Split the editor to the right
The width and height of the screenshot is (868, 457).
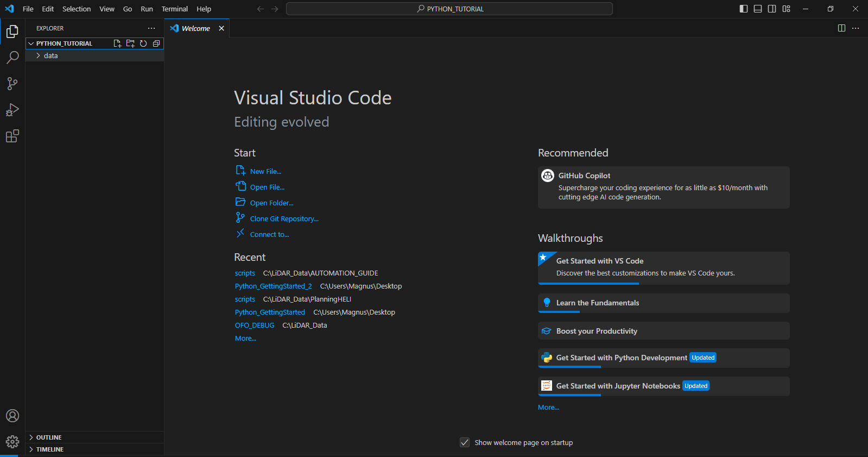click(841, 28)
